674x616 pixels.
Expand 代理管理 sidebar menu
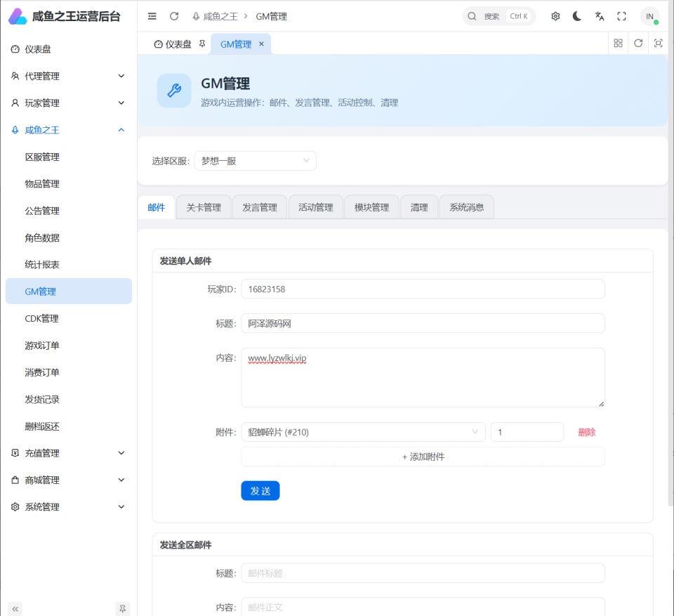pos(69,76)
